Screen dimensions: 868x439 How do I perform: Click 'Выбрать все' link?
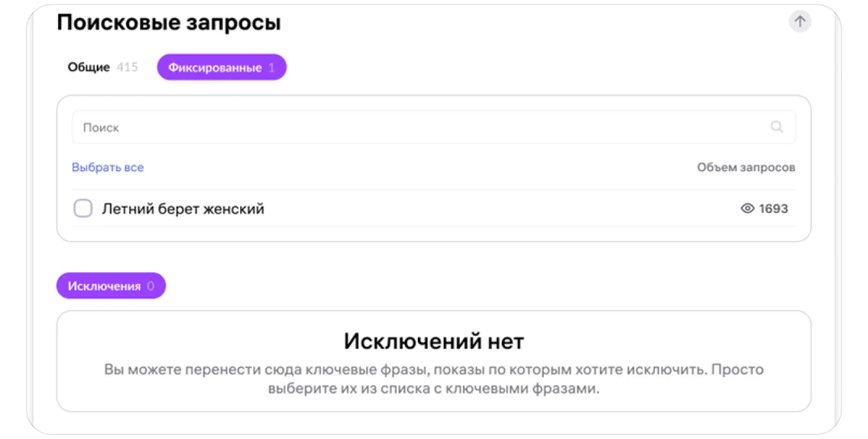click(x=108, y=167)
